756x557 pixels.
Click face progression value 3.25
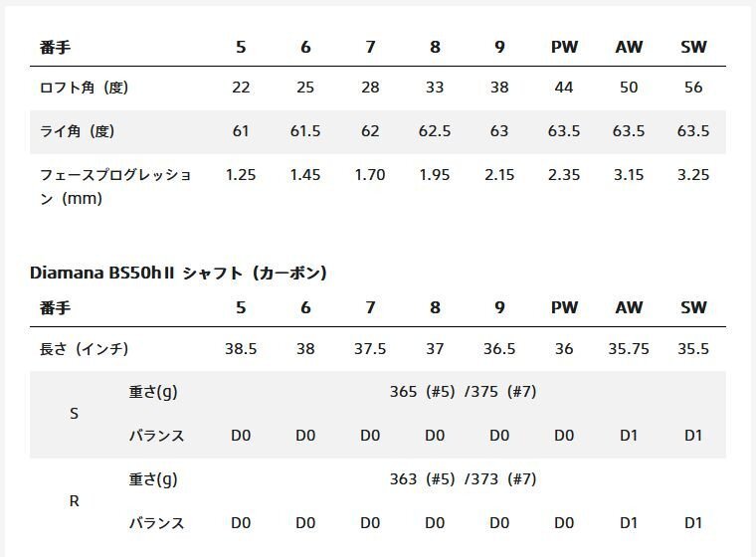[693, 175]
